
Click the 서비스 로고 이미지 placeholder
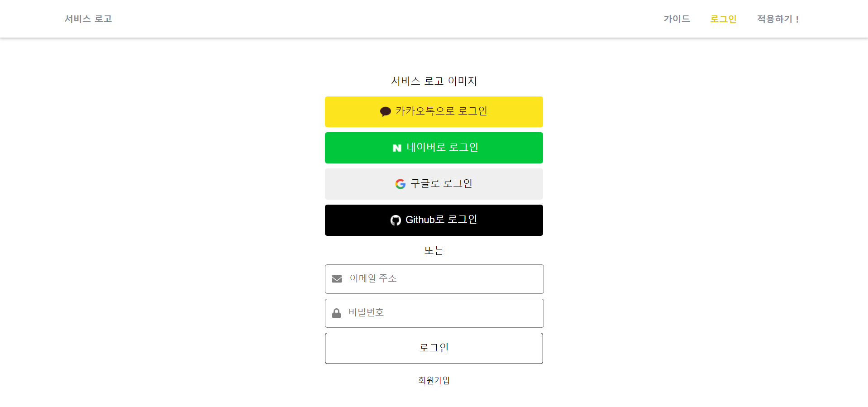click(x=434, y=81)
